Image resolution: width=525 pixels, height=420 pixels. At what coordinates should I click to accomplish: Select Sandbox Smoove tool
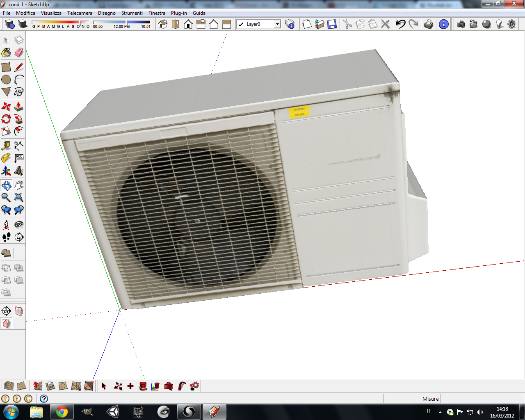(38, 386)
